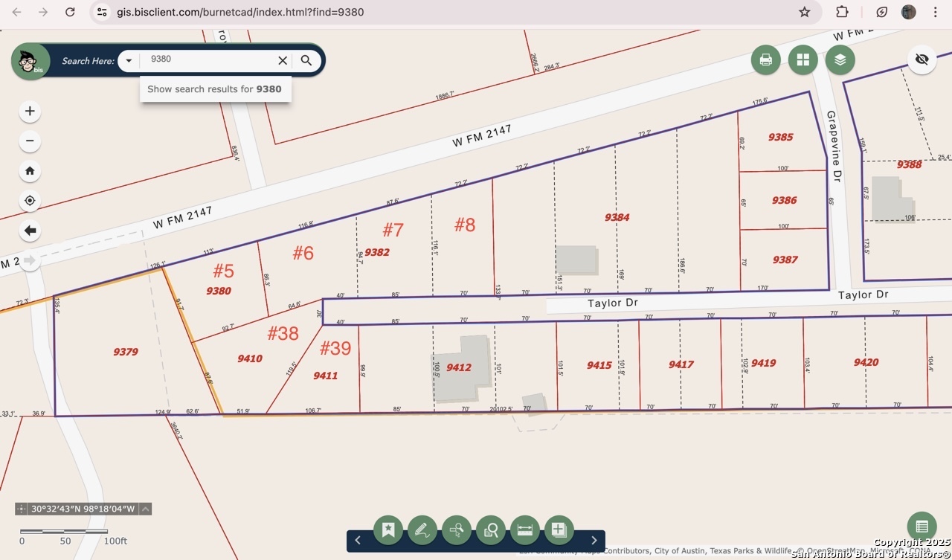
Task: Zoom out of the map
Action: coord(30,141)
